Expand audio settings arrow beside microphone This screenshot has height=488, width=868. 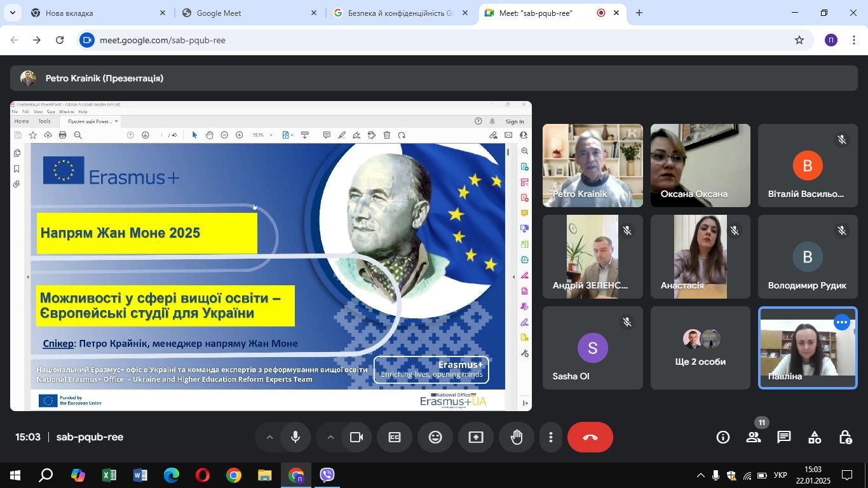269,437
